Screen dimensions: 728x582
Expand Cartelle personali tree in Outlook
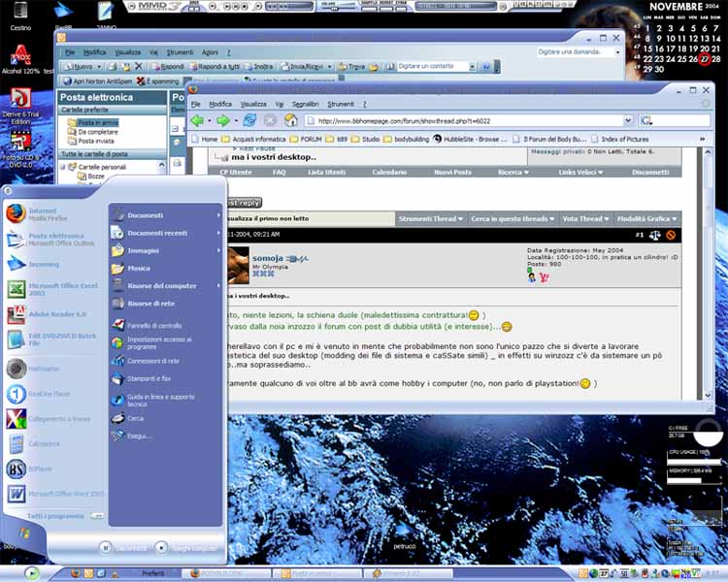click(x=63, y=167)
